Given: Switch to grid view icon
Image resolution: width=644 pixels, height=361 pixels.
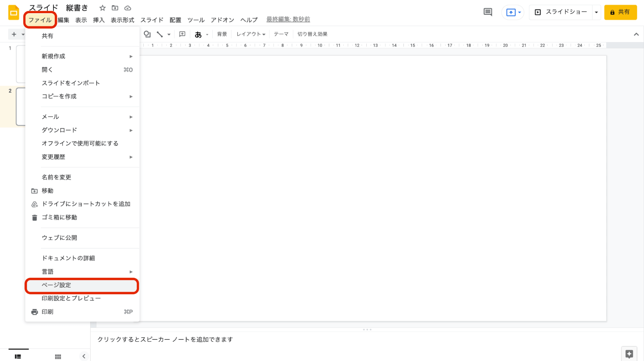Looking at the screenshot, I should 58,356.
